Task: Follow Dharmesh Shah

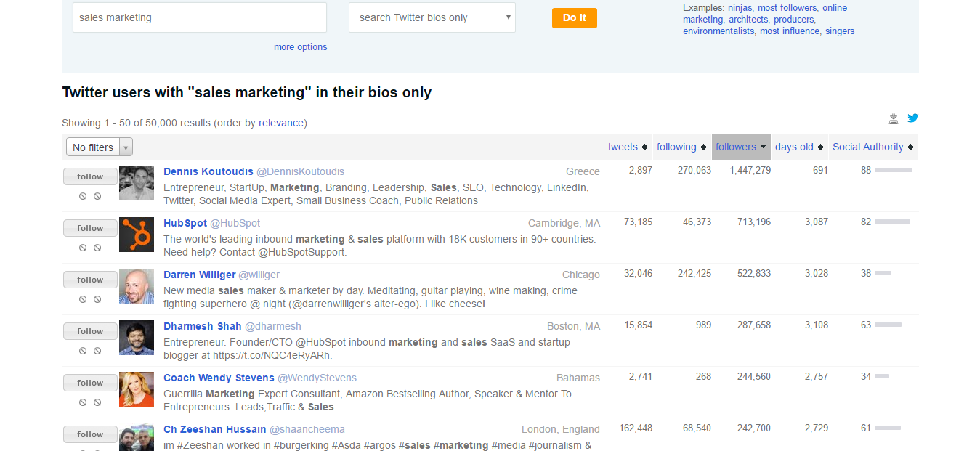Action: (x=90, y=331)
